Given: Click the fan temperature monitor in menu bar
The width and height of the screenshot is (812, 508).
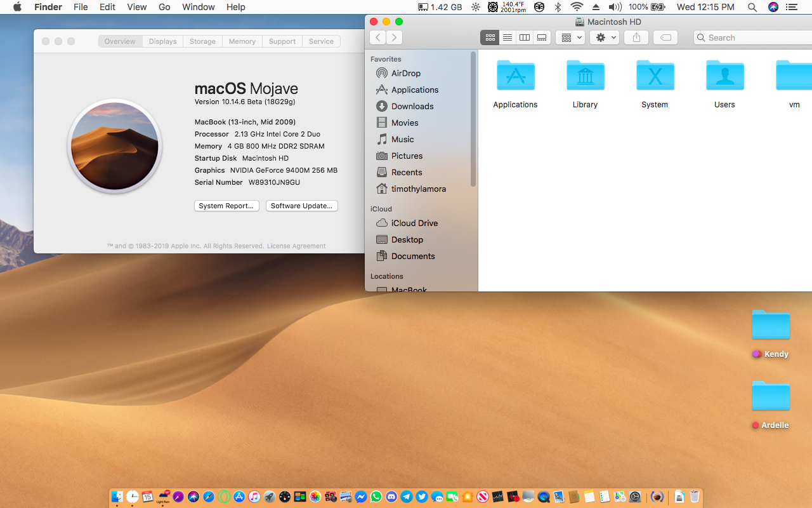Looking at the screenshot, I should coord(506,7).
